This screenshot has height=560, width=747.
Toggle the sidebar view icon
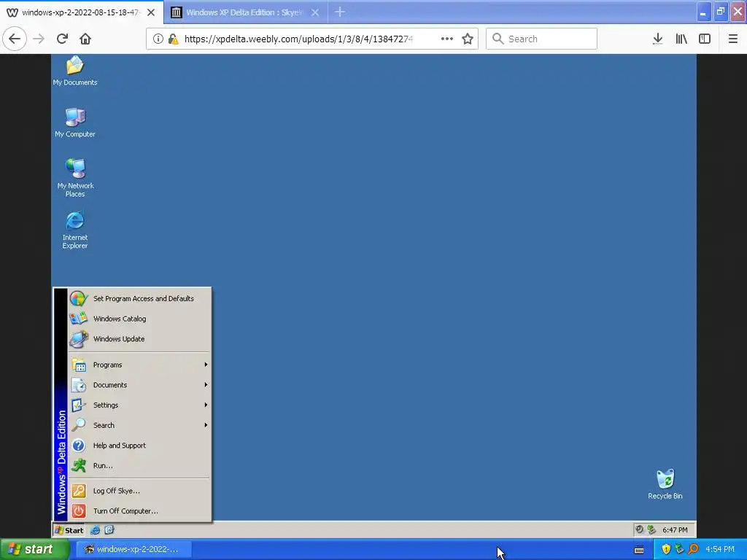[x=705, y=39]
